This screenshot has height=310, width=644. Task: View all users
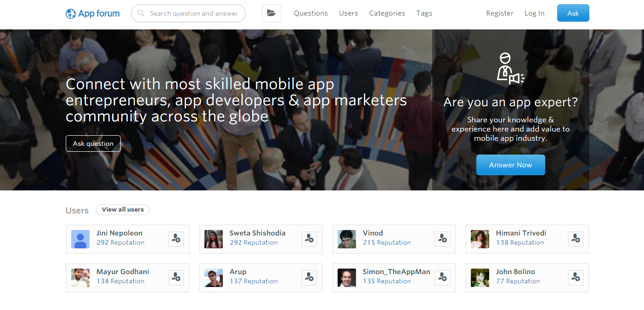(123, 209)
